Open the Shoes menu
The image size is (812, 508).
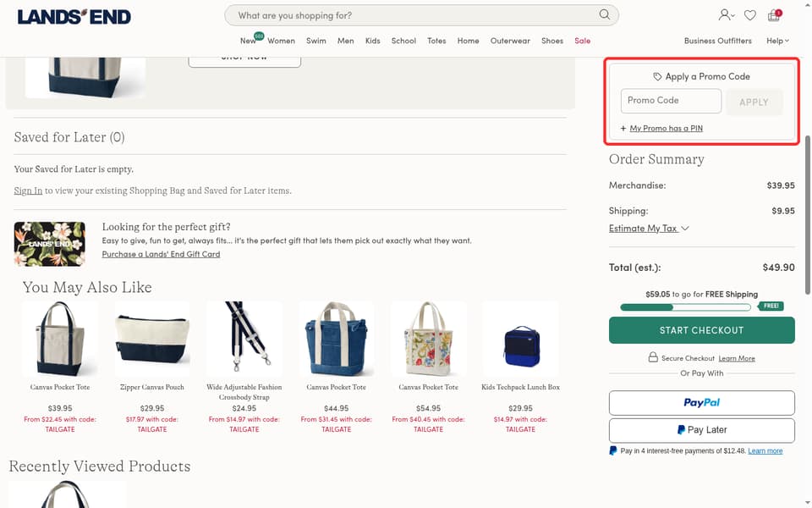click(552, 41)
